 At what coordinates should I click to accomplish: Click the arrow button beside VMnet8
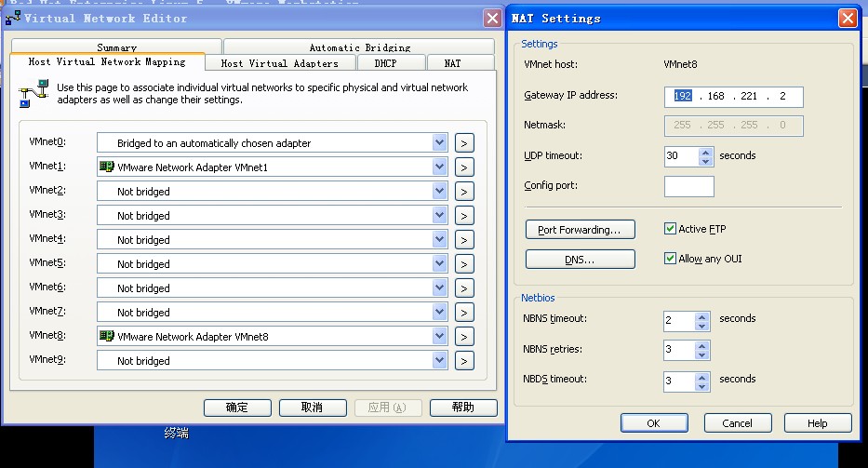coord(464,337)
